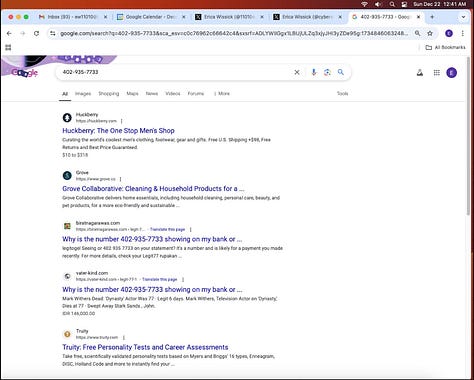Reload the current page
Viewport: 474px width, 380px height.
(x=36, y=33)
